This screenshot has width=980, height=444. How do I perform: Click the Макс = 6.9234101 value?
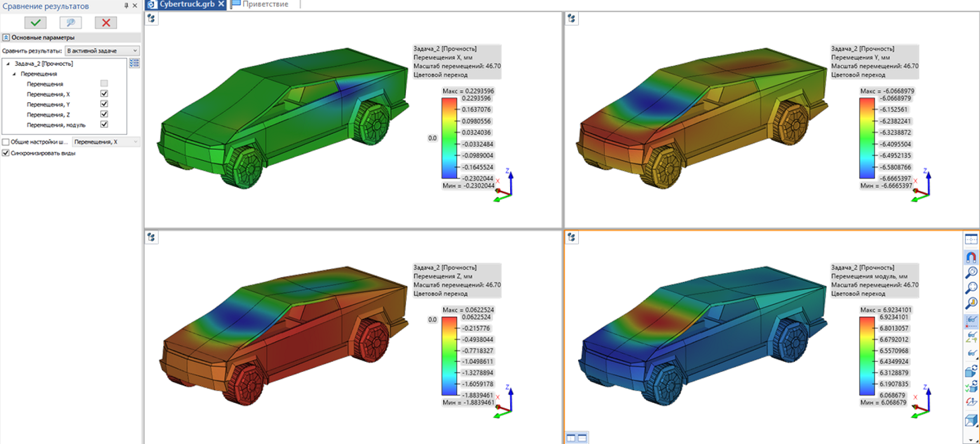(887, 309)
